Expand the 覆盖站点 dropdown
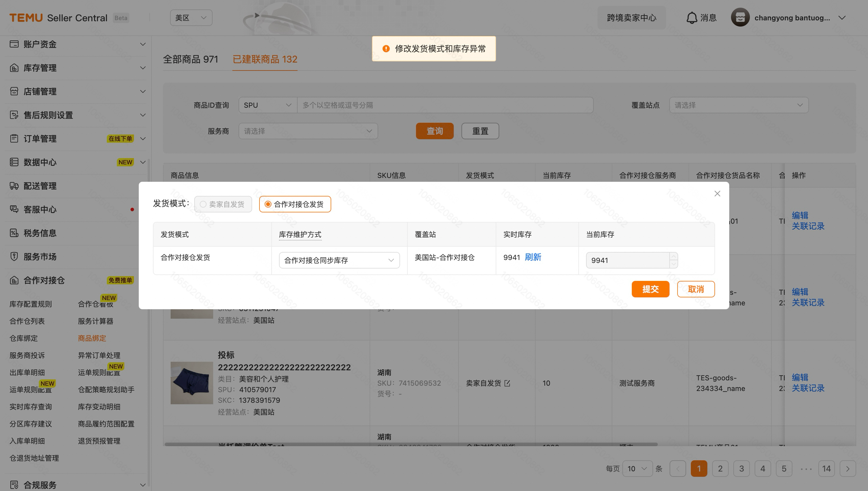 click(738, 105)
